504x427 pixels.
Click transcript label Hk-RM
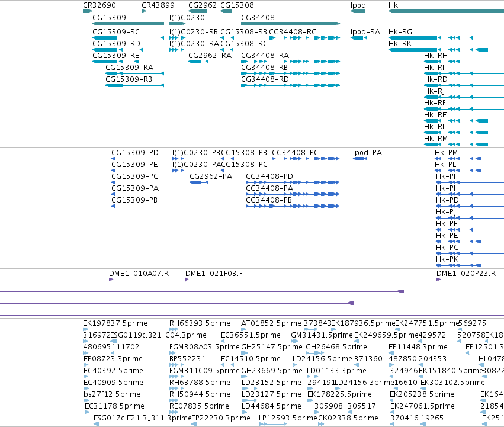[436, 138]
